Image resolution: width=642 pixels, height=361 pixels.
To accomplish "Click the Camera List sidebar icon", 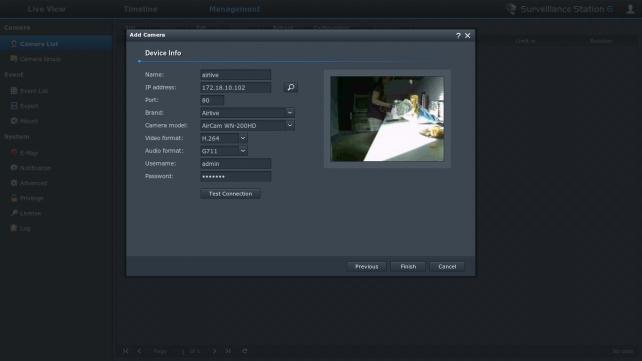I will tap(14, 44).
